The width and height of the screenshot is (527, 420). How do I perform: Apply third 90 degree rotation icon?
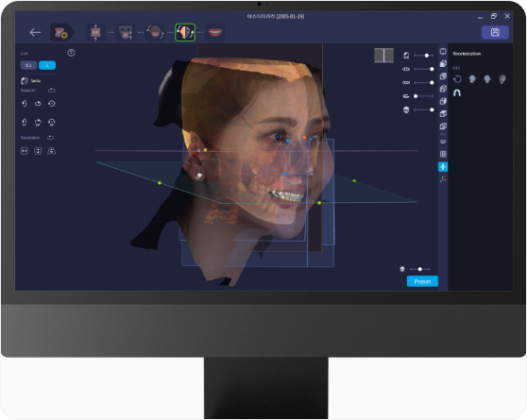[x=51, y=122]
